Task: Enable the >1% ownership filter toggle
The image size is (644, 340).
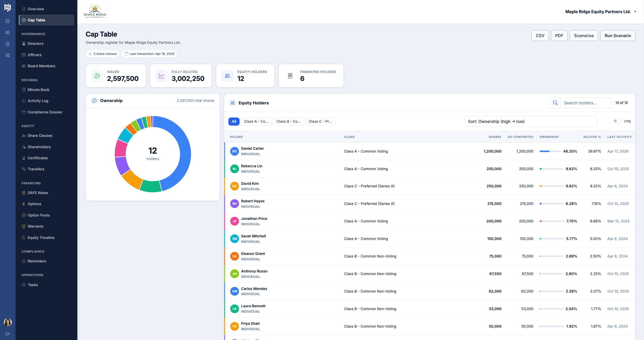Action: point(617,121)
